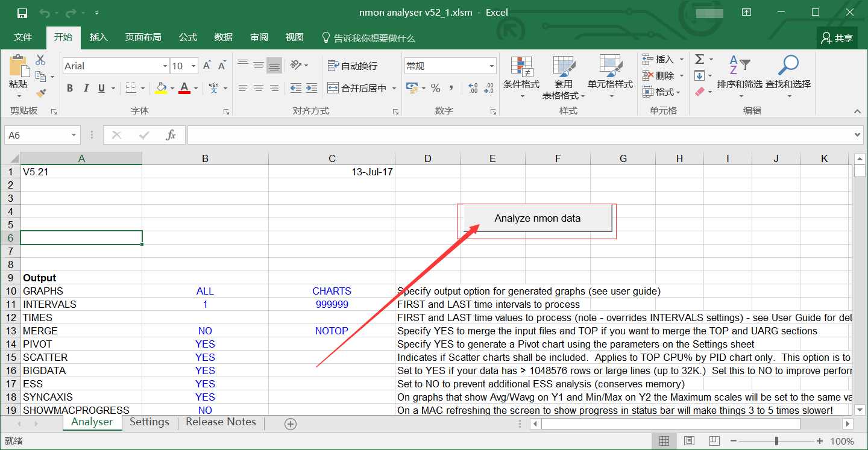Apply the red font color

pyautogui.click(x=185, y=88)
